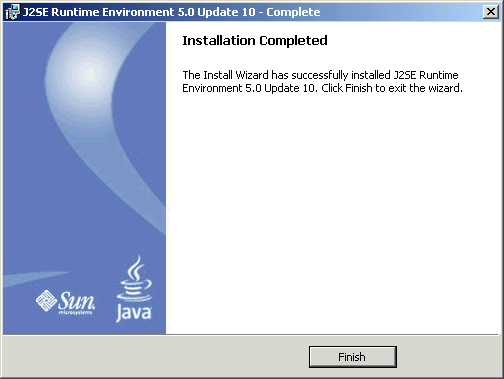The image size is (504, 379).
Task: Click the "Environment 5.0 Update 10" text
Action: [x=248, y=88]
